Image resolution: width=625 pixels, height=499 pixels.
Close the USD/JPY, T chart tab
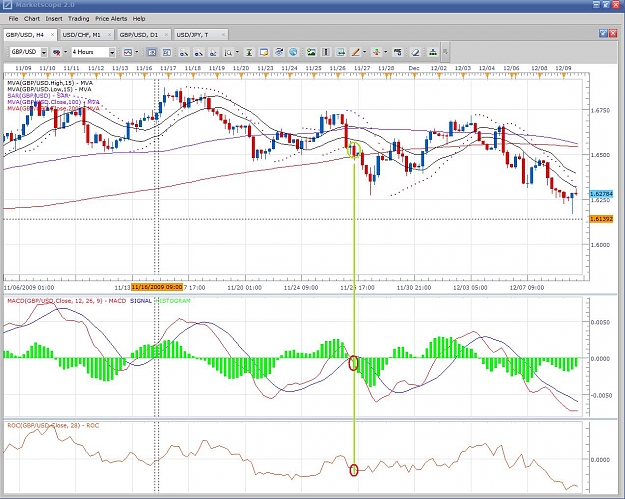tap(223, 35)
